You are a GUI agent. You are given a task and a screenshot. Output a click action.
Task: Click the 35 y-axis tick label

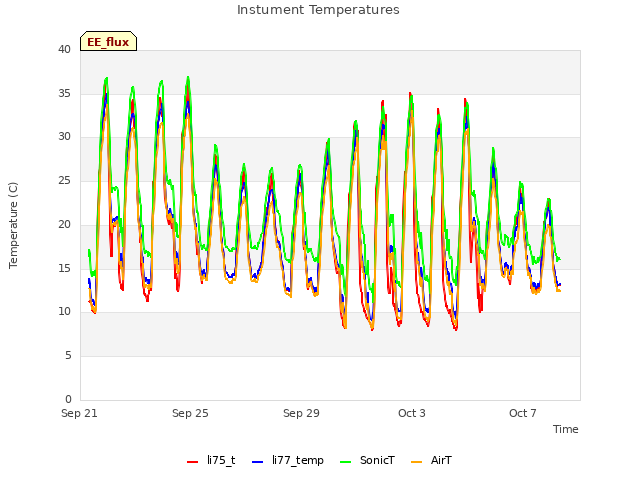coord(64,93)
